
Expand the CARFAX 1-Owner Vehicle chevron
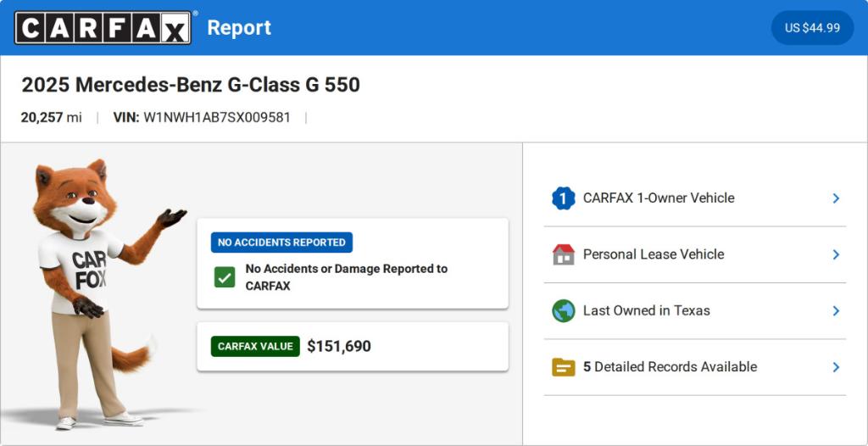[x=836, y=198]
